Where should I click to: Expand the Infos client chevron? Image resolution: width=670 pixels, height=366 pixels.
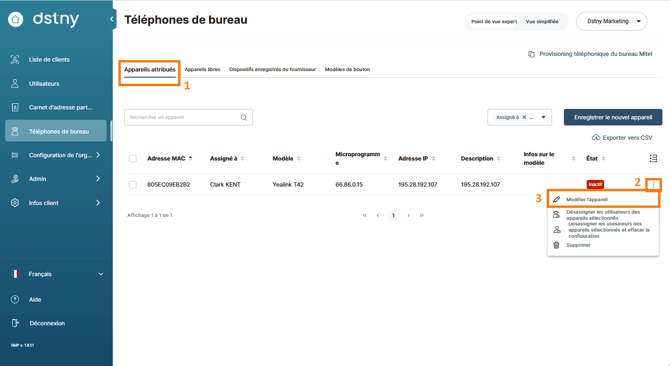(98, 203)
